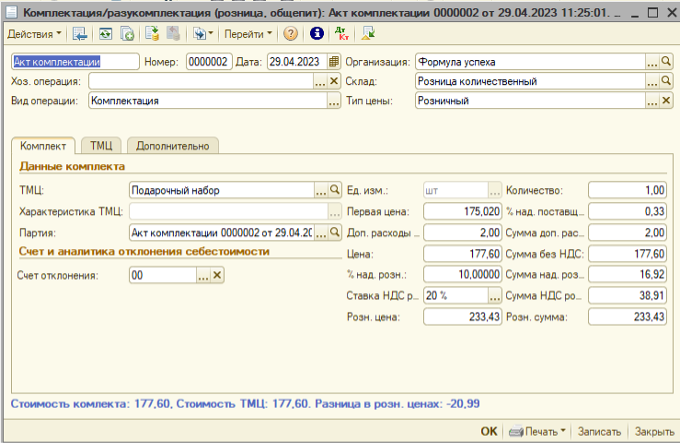The height and width of the screenshot is (444, 680).
Task: Clear the Хоз. операция field with X
Action: (335, 81)
